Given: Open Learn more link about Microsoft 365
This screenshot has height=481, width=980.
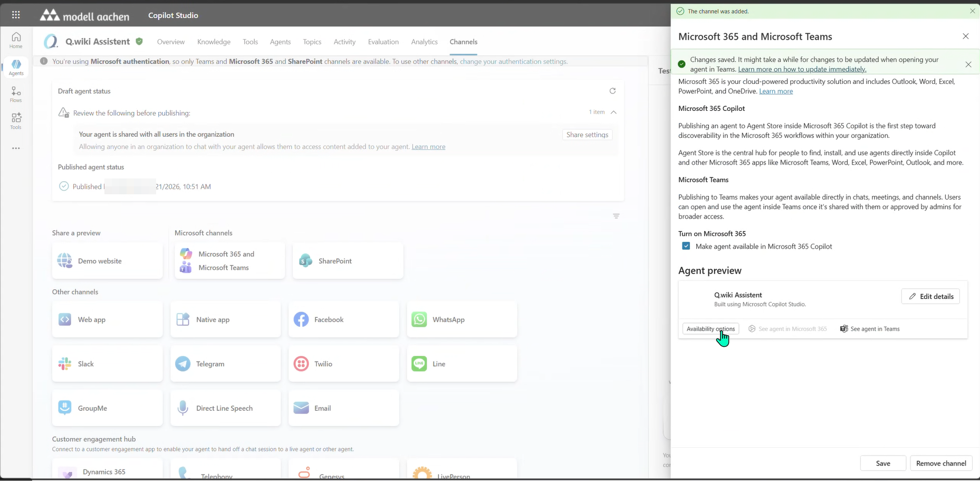Looking at the screenshot, I should pyautogui.click(x=776, y=91).
